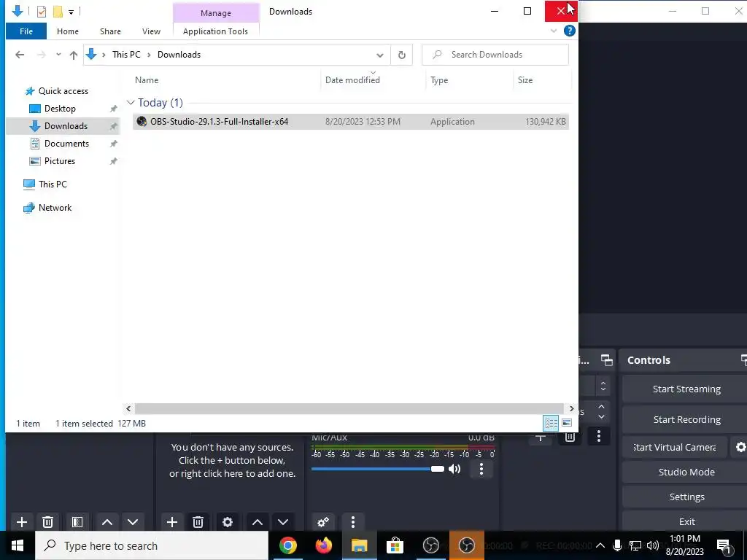Open transition properties three-dot menu
The image size is (747, 560).
click(599, 436)
